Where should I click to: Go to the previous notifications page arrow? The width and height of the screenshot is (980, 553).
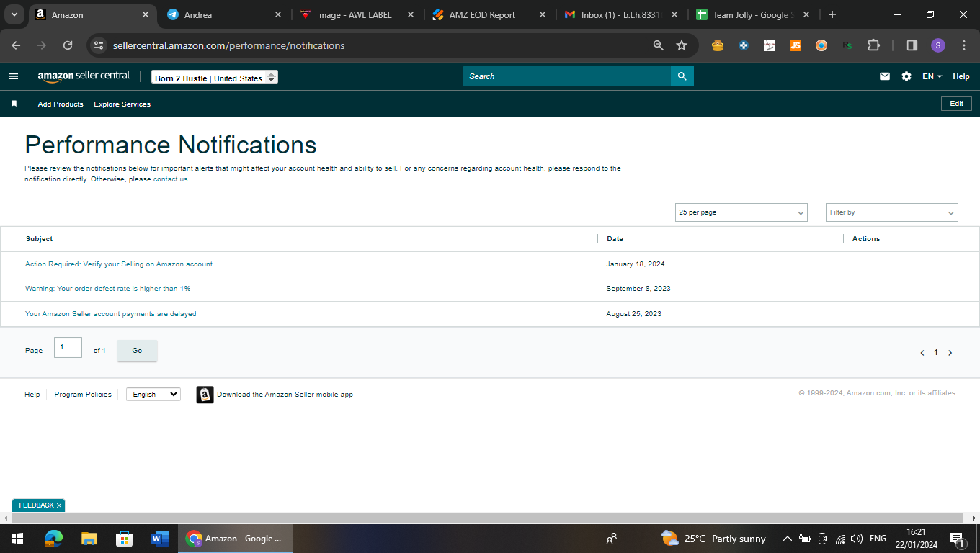pos(922,353)
